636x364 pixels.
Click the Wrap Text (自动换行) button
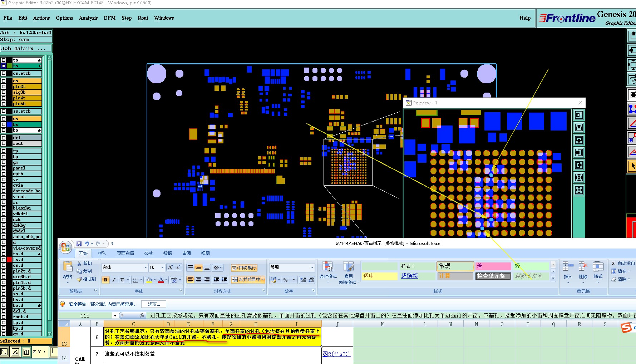(244, 267)
